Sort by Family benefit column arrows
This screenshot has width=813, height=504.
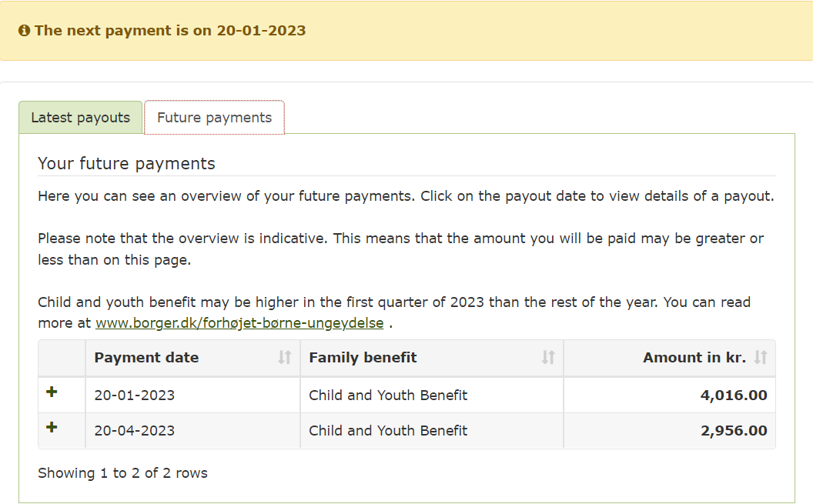tap(548, 357)
